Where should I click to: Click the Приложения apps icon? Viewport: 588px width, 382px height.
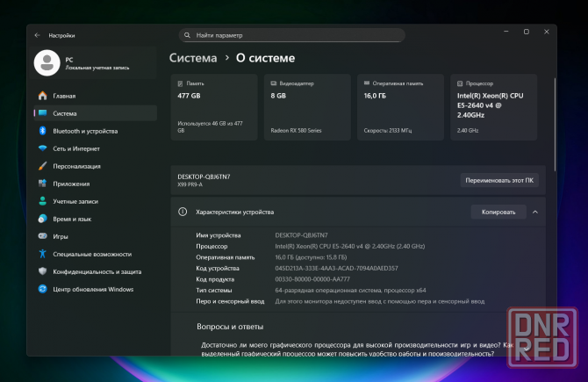pyautogui.click(x=42, y=184)
